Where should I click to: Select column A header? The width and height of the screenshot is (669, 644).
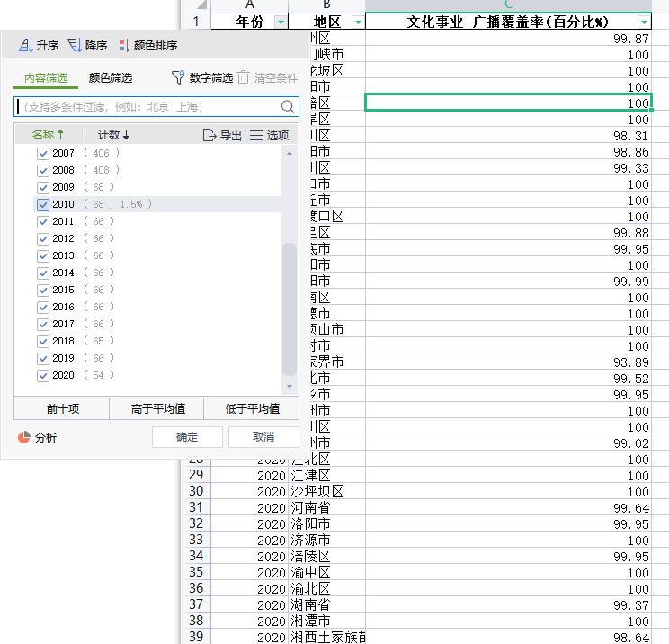250,5
